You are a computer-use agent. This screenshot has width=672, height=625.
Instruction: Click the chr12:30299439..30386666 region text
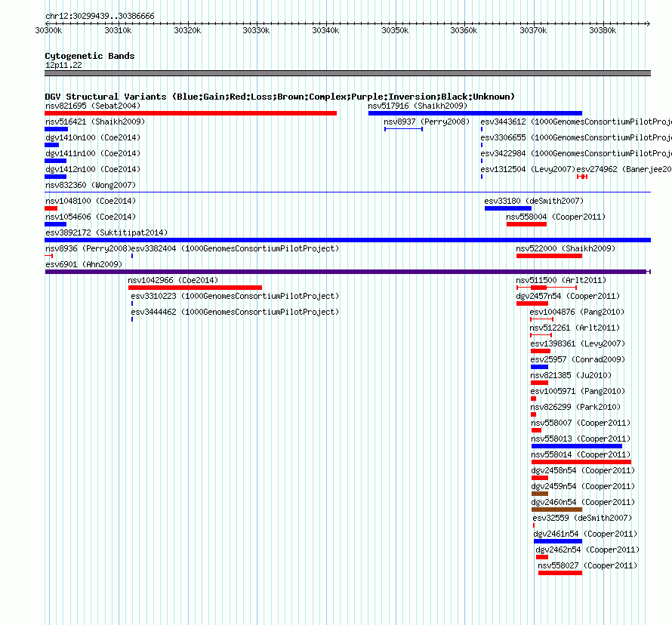pyautogui.click(x=100, y=16)
